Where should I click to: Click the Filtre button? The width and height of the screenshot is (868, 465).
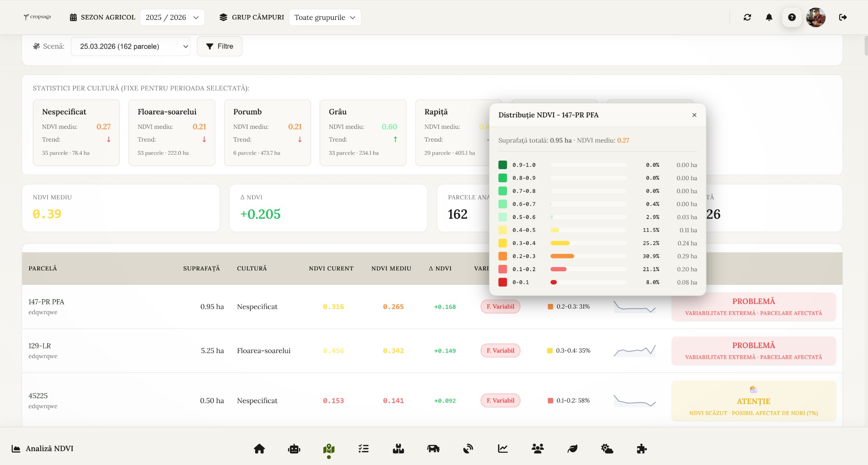click(x=220, y=46)
